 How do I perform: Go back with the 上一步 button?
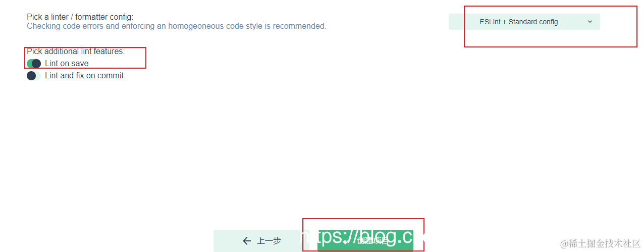pyautogui.click(x=261, y=241)
